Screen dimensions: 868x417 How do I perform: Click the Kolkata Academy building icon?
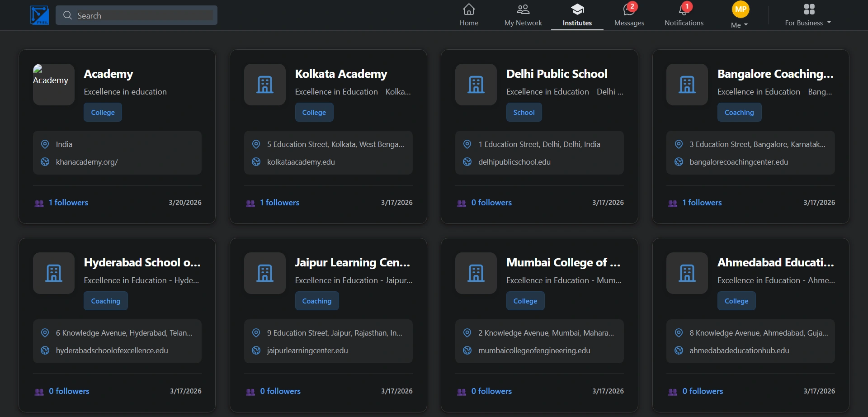point(265,85)
